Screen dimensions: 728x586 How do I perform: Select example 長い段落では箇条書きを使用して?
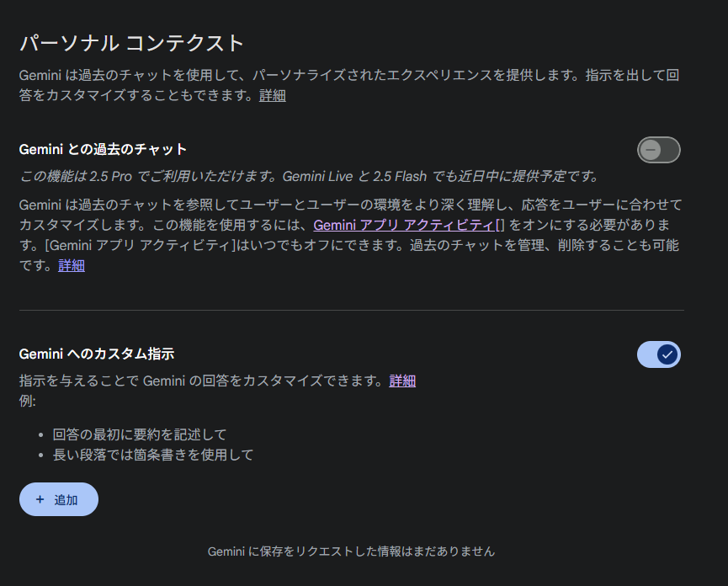click(x=152, y=455)
